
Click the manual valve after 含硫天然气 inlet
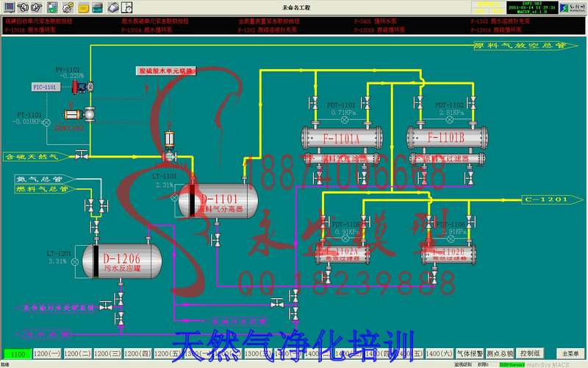coord(82,155)
